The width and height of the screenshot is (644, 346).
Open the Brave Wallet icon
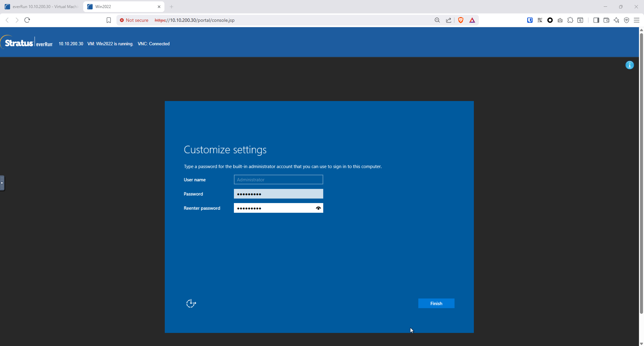(606, 20)
